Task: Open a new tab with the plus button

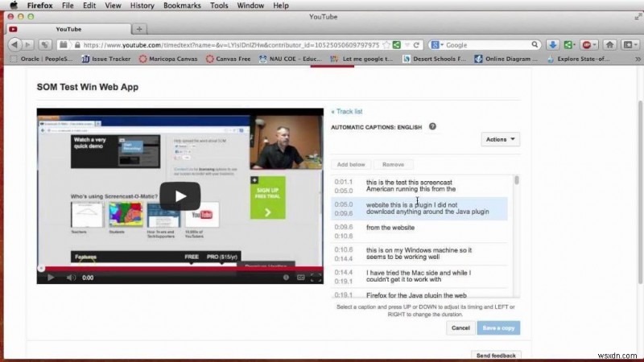Action: (139, 29)
